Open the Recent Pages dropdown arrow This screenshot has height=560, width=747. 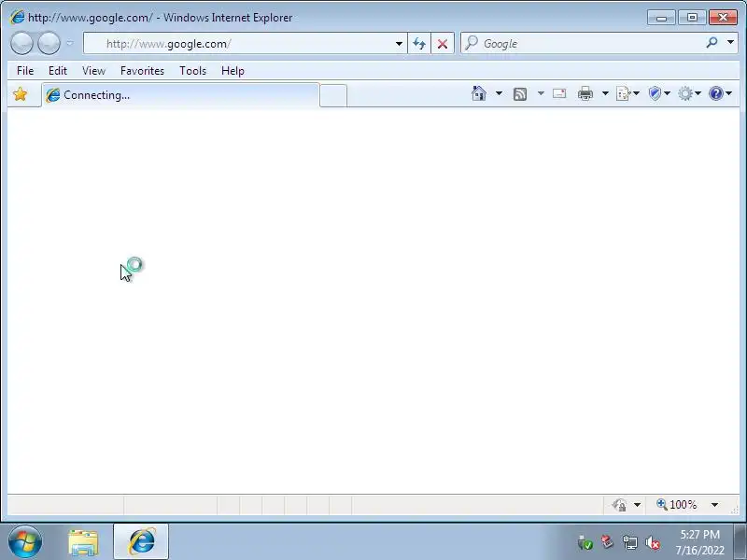coord(70,43)
